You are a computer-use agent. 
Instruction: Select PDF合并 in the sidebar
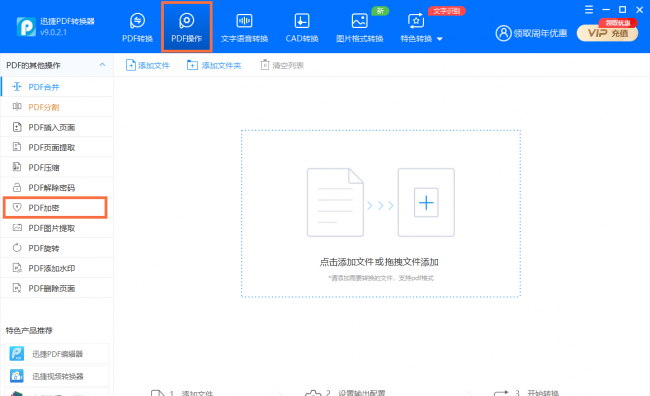coord(57,87)
